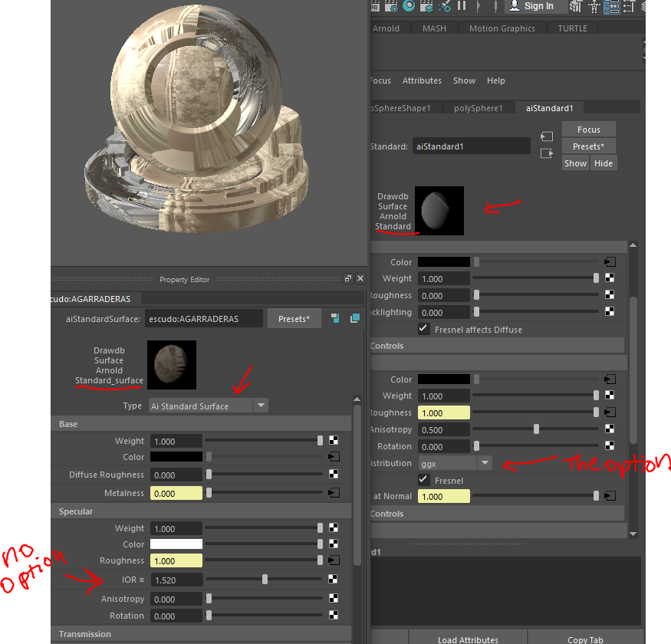Click the Focus button

coord(588,129)
